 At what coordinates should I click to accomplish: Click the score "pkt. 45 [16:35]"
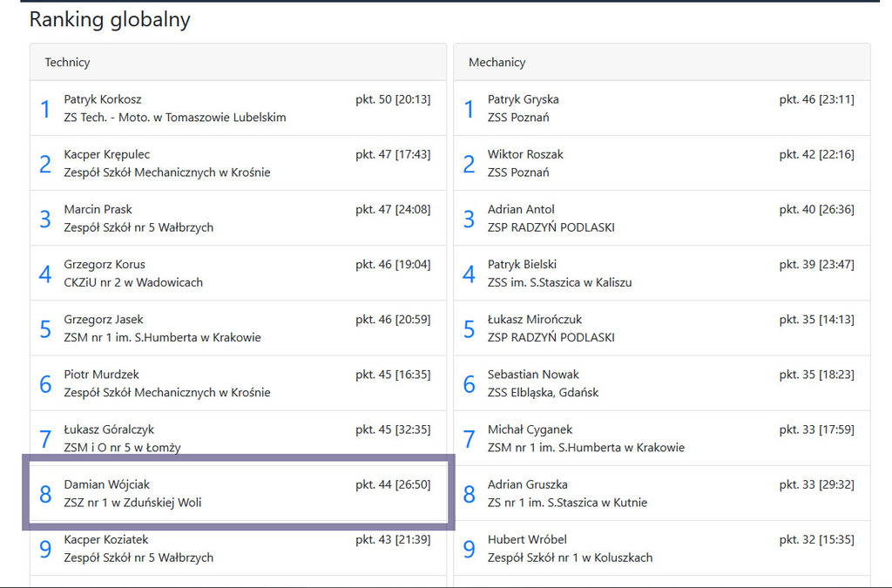pos(393,375)
